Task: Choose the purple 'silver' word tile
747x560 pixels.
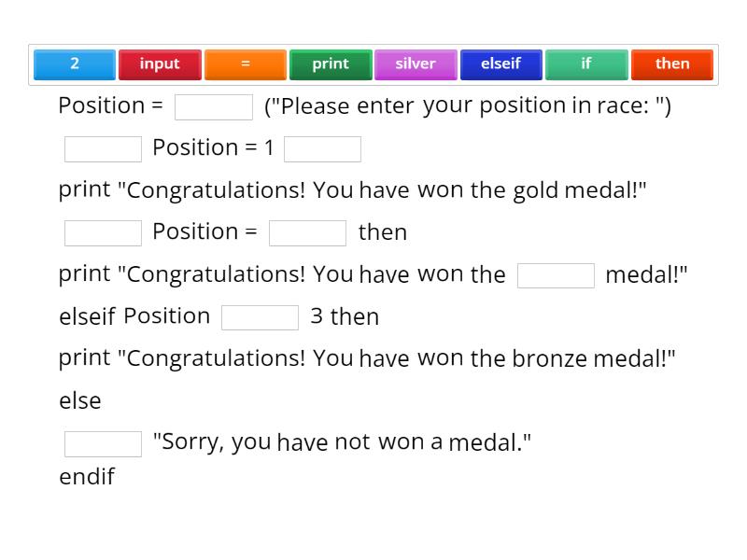Action: [x=416, y=64]
